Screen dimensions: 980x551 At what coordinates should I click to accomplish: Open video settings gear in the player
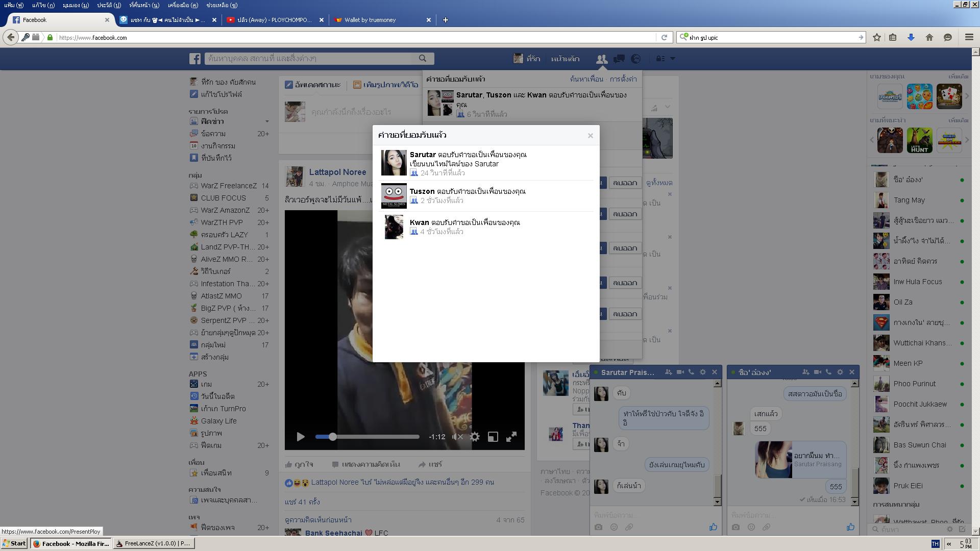[x=475, y=437]
